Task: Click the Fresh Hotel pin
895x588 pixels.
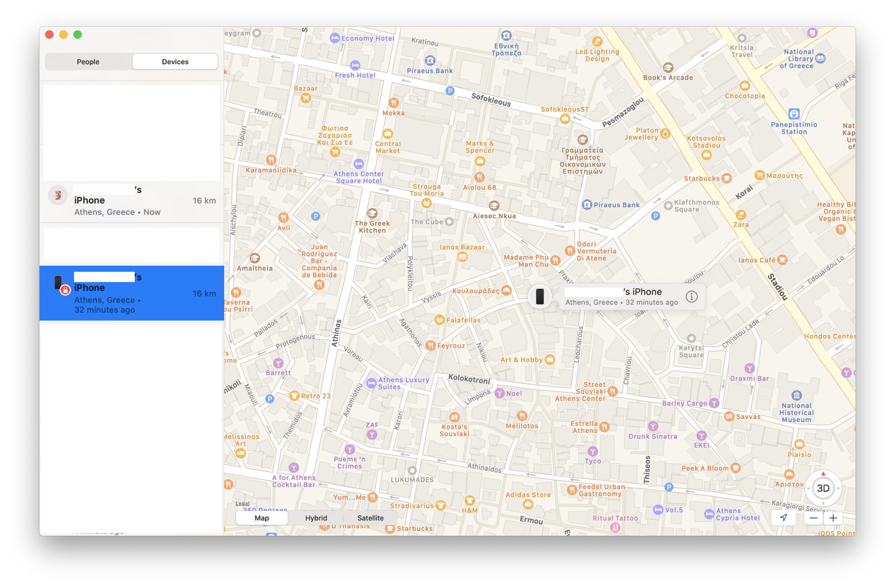Action: coord(355,65)
